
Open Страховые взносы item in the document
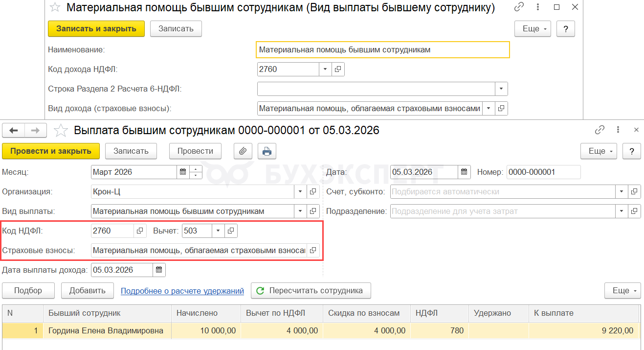pos(313,250)
